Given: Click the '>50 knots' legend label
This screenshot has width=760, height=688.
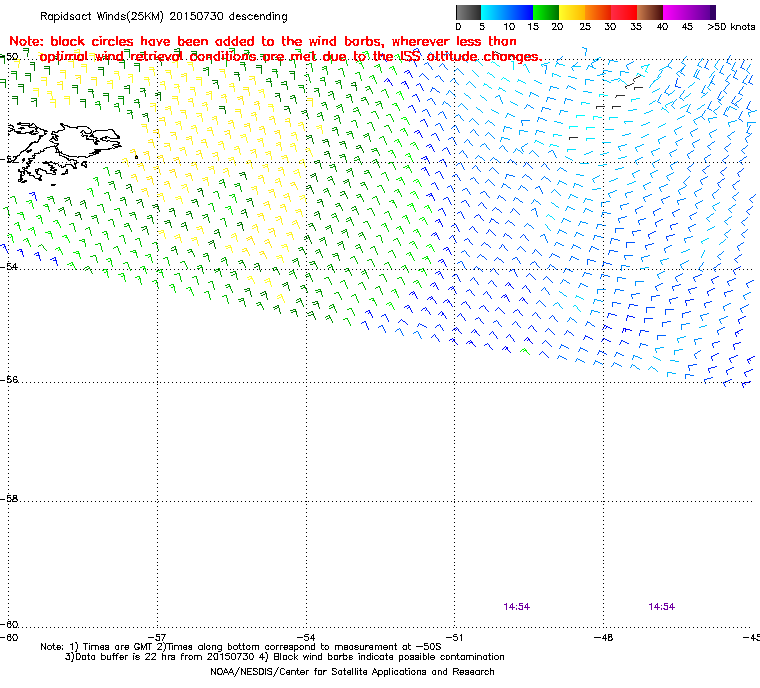Looking at the screenshot, I should point(731,27).
